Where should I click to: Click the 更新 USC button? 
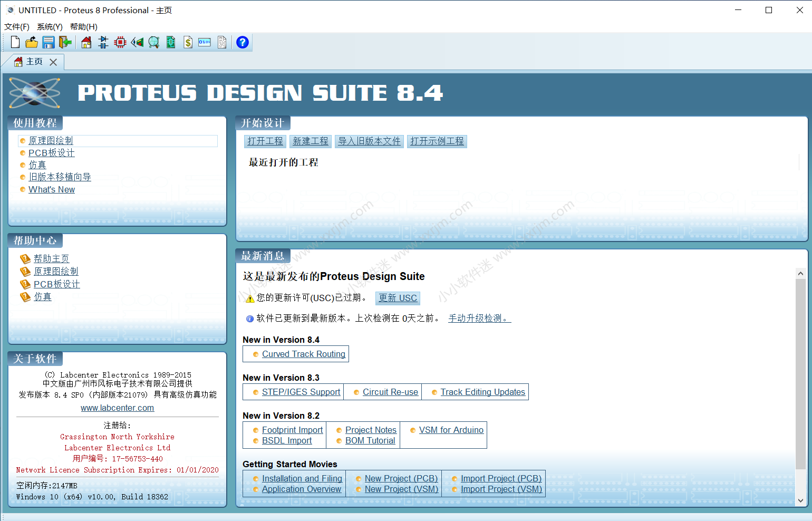click(x=398, y=298)
